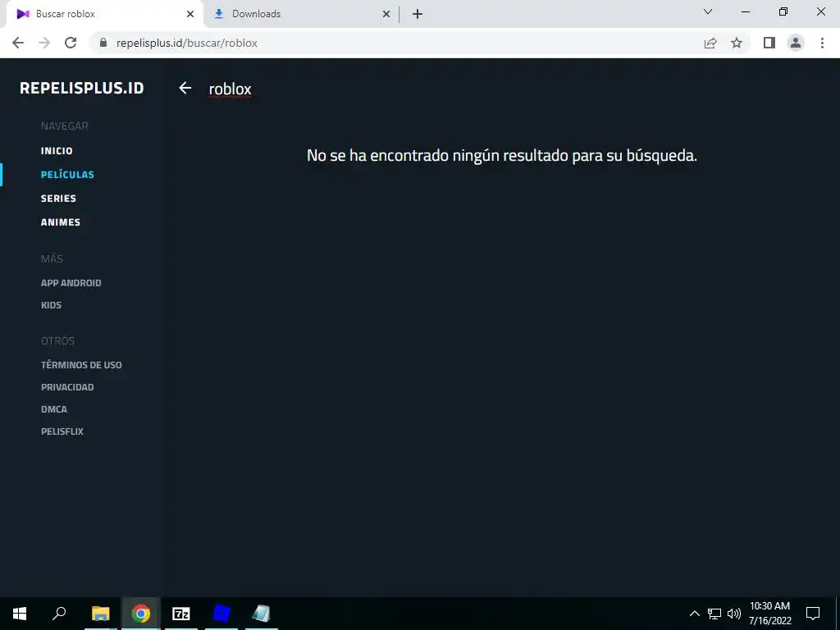
Task: Open File Explorer from taskbar
Action: click(x=101, y=614)
